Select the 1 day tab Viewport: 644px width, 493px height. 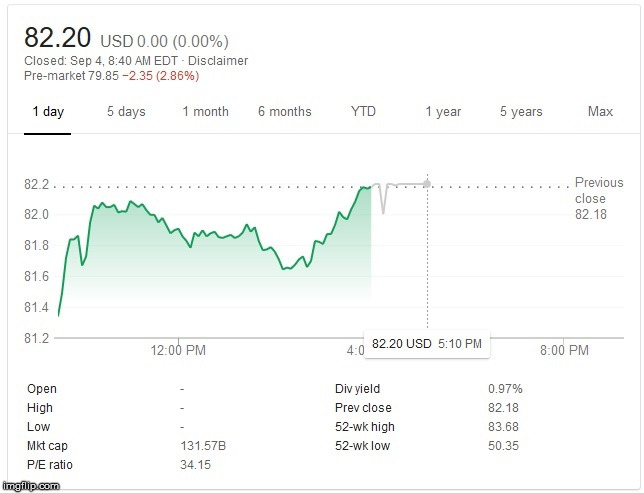click(x=48, y=112)
